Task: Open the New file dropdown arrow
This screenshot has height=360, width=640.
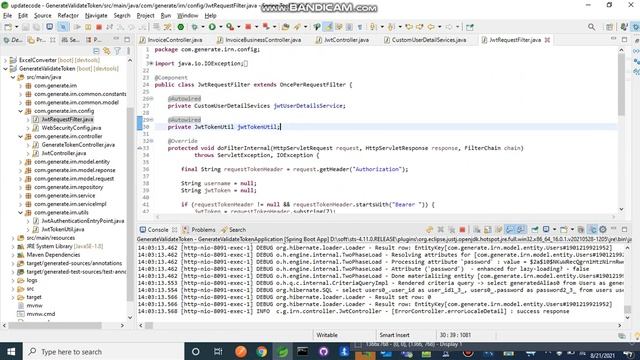Action: [x=16, y=27]
